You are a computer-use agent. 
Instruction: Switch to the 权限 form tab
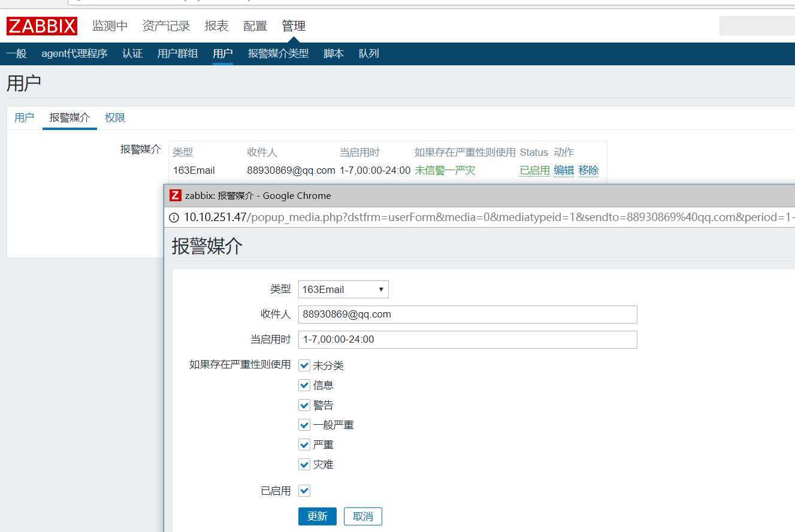click(x=115, y=117)
